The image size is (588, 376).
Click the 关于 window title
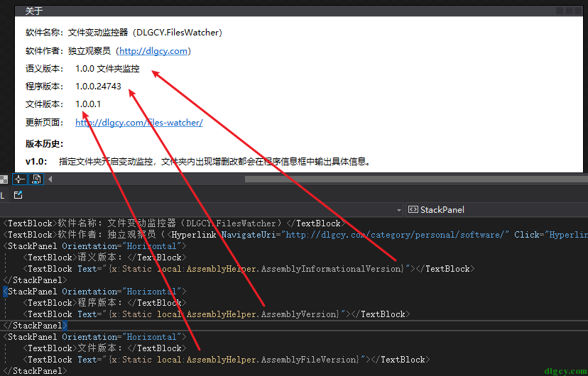pyautogui.click(x=34, y=11)
